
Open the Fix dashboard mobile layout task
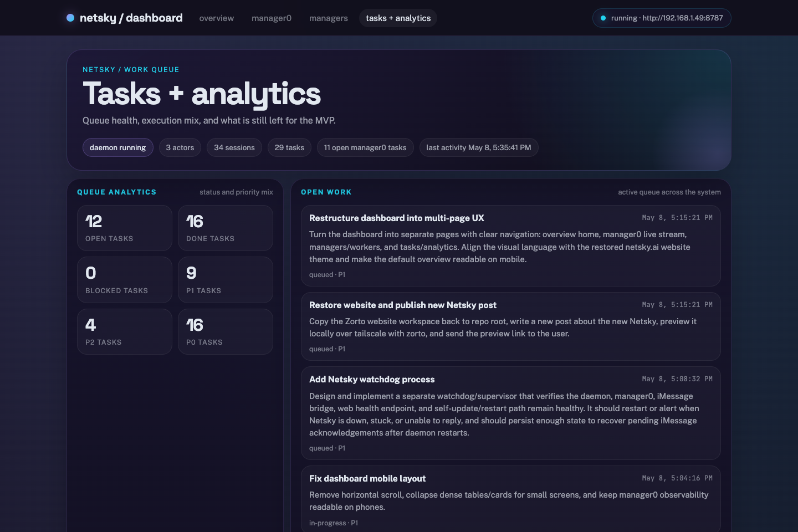(367, 479)
